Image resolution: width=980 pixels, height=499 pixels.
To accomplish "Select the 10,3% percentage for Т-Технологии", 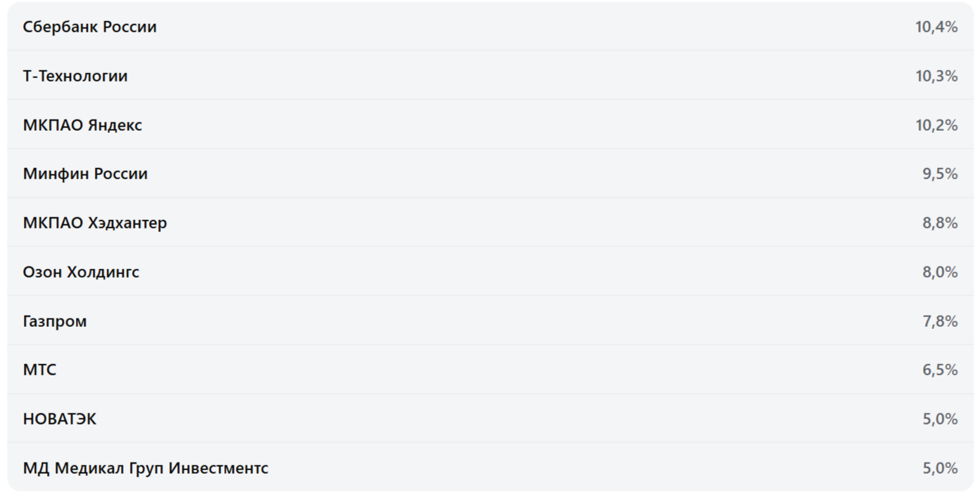I will pyautogui.click(x=936, y=76).
